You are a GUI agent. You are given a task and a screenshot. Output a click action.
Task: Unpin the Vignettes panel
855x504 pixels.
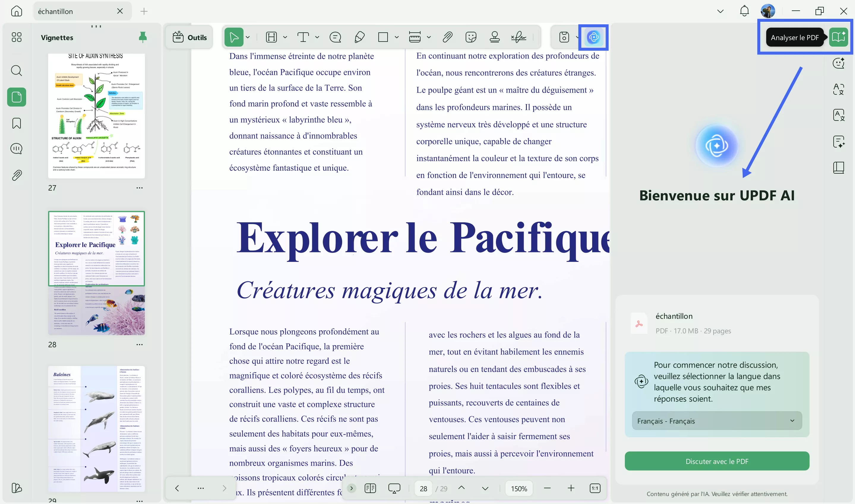[x=143, y=37]
